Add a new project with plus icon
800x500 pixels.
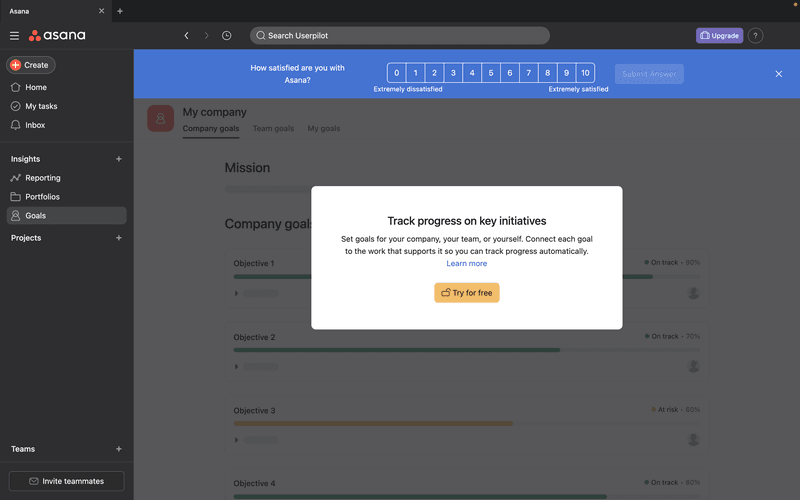point(118,238)
